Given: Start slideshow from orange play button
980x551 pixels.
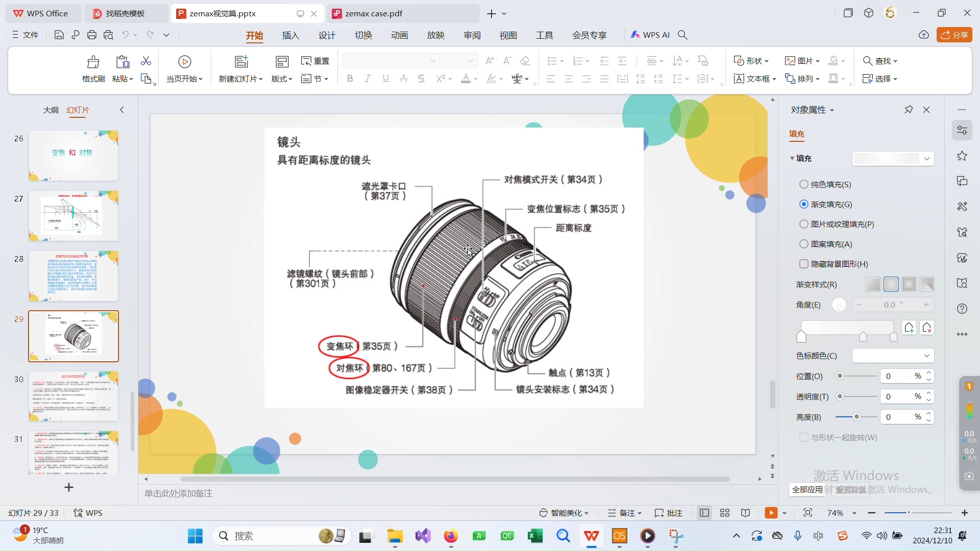Looking at the screenshot, I should pyautogui.click(x=771, y=513).
